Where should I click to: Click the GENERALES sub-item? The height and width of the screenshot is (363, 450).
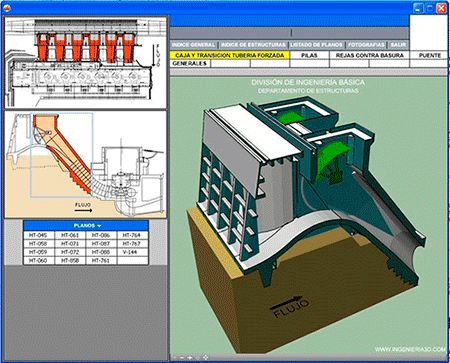[x=190, y=63]
